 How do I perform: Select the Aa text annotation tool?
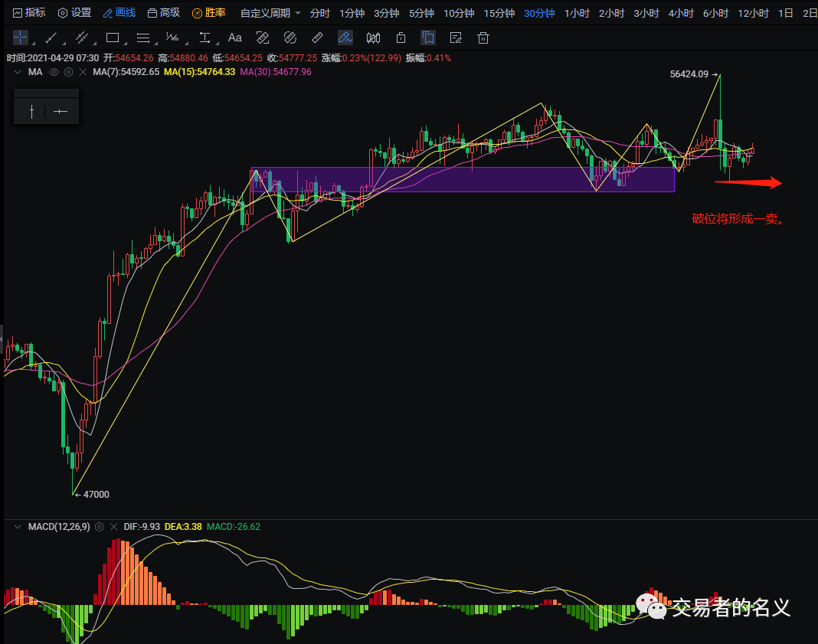coord(235,38)
